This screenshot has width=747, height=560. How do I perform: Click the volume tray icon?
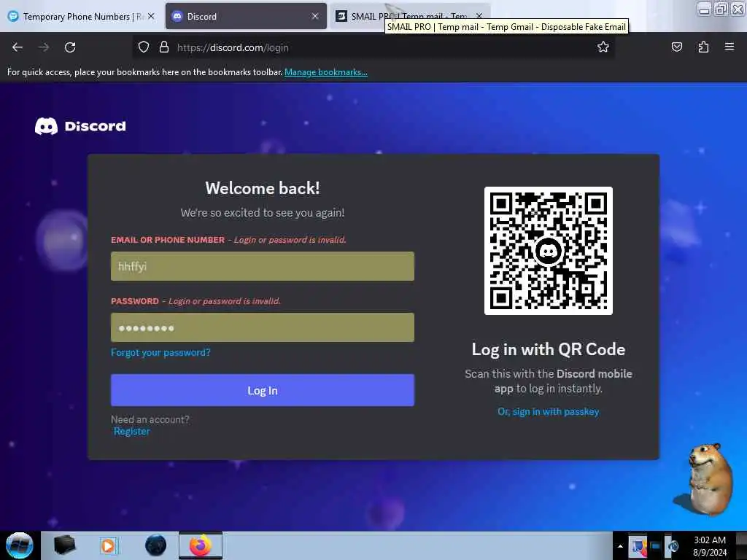pyautogui.click(x=673, y=547)
